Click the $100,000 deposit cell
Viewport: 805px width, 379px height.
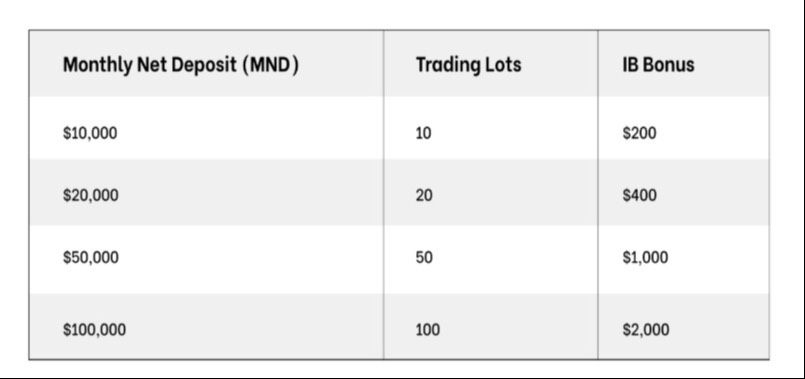(94, 330)
